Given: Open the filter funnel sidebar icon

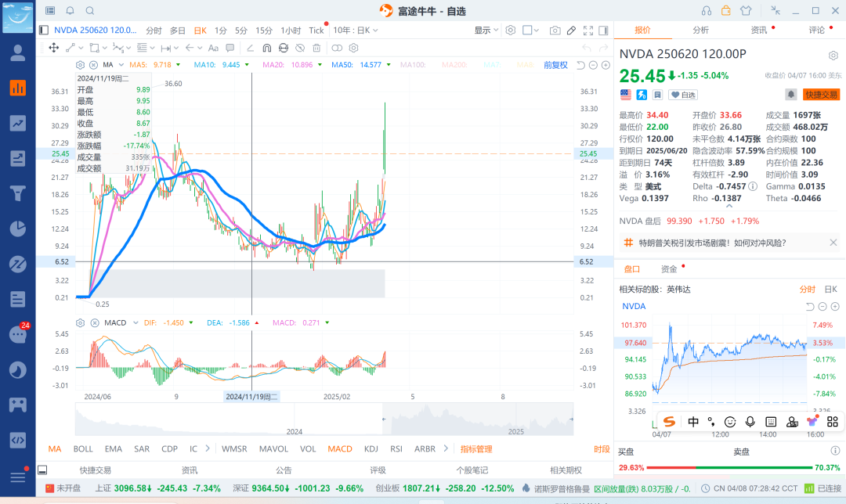Looking at the screenshot, I should [18, 193].
